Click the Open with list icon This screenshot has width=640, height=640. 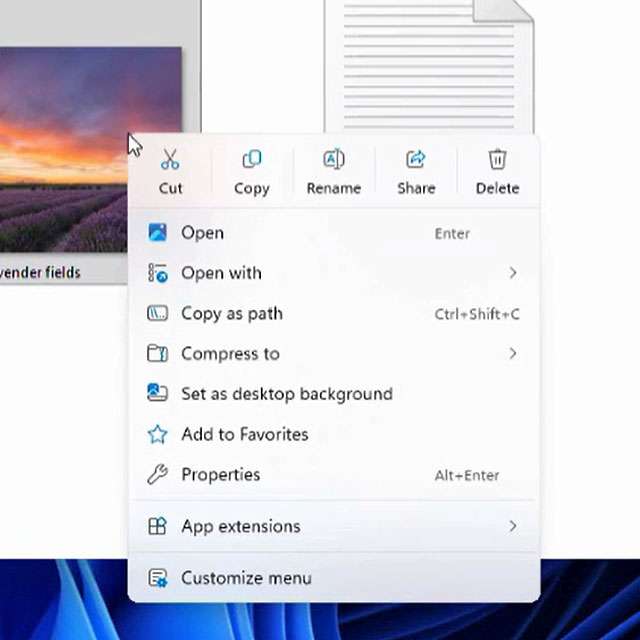click(158, 273)
